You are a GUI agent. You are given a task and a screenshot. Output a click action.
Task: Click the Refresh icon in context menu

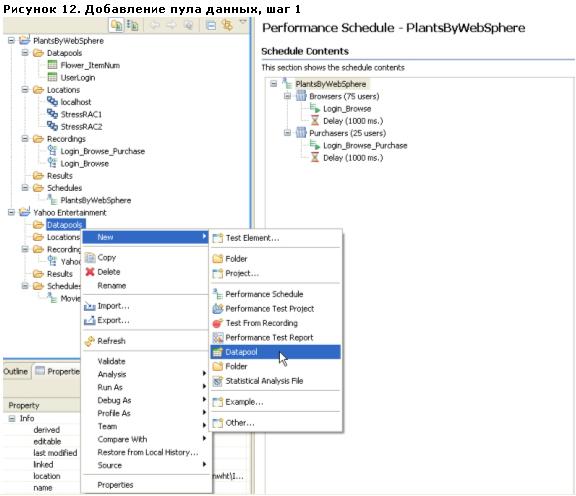[x=90, y=341]
